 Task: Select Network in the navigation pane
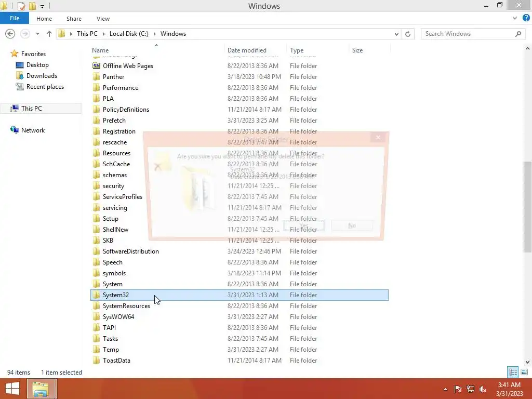pos(33,130)
